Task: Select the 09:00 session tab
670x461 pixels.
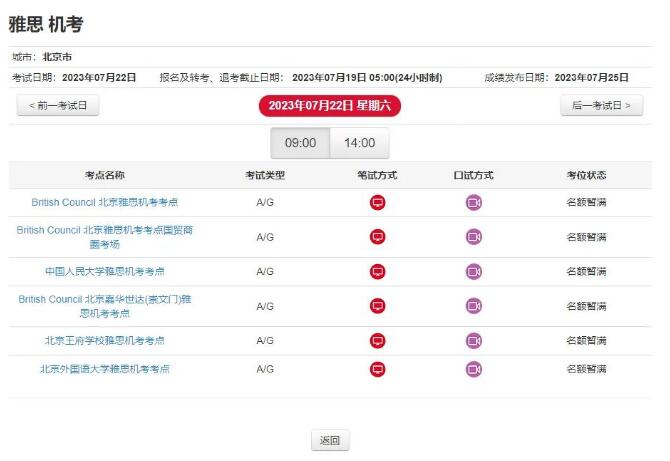Action: (x=300, y=143)
